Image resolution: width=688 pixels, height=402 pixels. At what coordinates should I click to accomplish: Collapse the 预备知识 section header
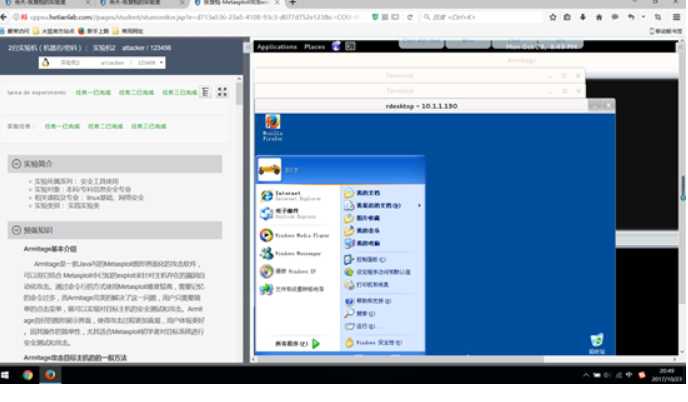115,230
